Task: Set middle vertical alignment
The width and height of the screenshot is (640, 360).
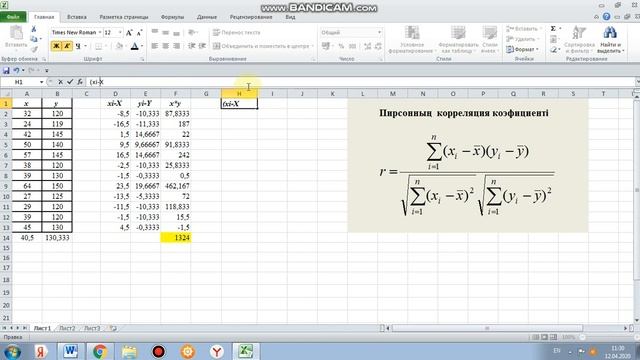Action: click(165, 32)
